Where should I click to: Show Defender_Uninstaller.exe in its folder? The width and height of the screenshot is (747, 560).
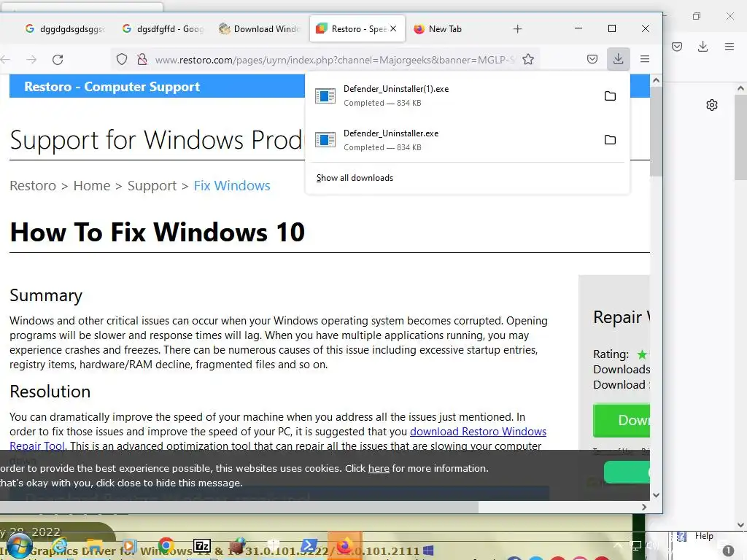click(x=610, y=140)
